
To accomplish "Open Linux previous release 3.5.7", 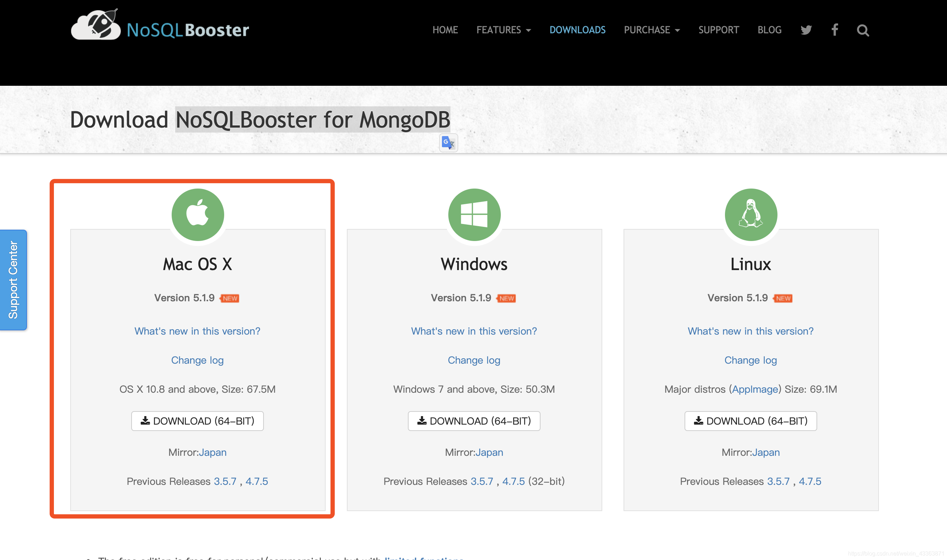I will click(778, 481).
